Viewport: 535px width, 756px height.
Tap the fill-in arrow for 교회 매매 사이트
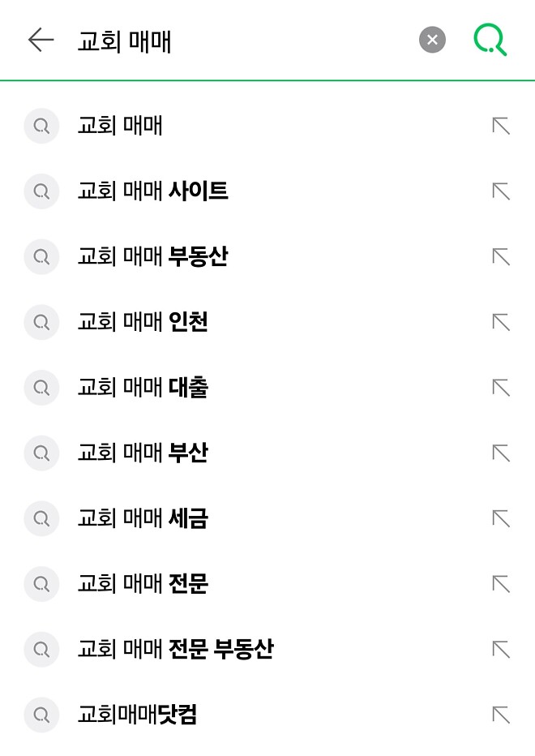click(502, 191)
